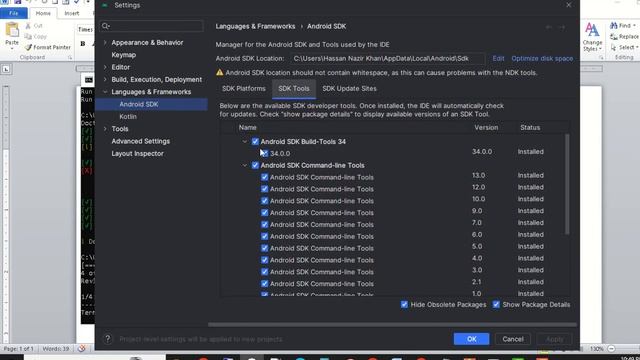Switch to SDK Platforms tab
Screen dimensions: 640x360
tap(244, 89)
